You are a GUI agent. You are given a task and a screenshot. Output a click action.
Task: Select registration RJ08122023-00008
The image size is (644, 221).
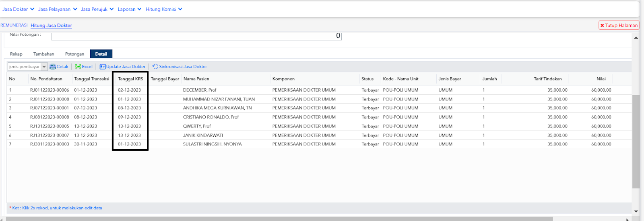click(50, 117)
